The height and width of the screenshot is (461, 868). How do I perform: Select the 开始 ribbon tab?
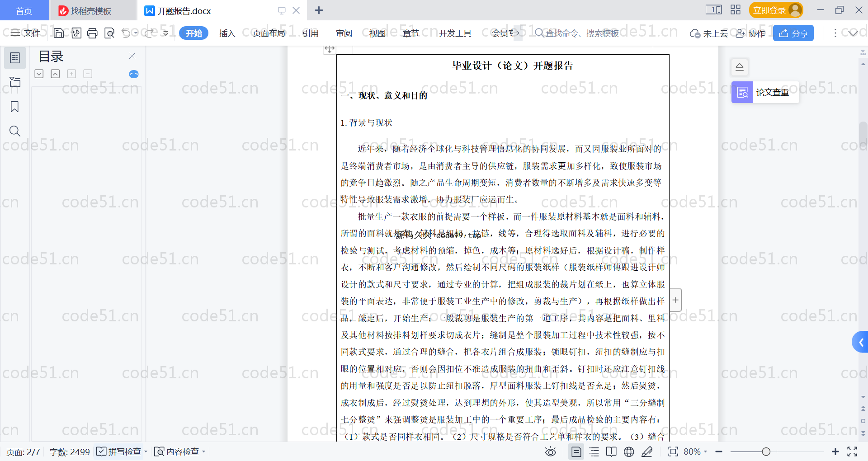tap(193, 33)
